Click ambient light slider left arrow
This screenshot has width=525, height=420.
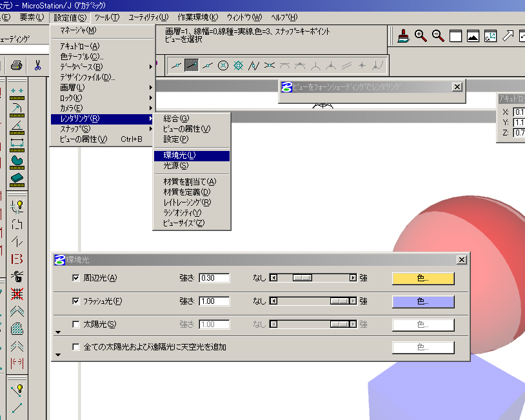[273, 278]
